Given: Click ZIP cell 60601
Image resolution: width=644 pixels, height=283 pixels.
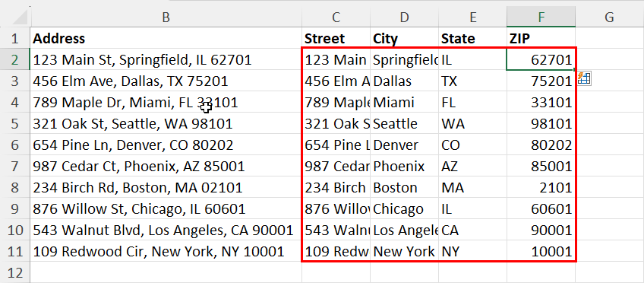Looking at the screenshot, I should coord(541,208).
